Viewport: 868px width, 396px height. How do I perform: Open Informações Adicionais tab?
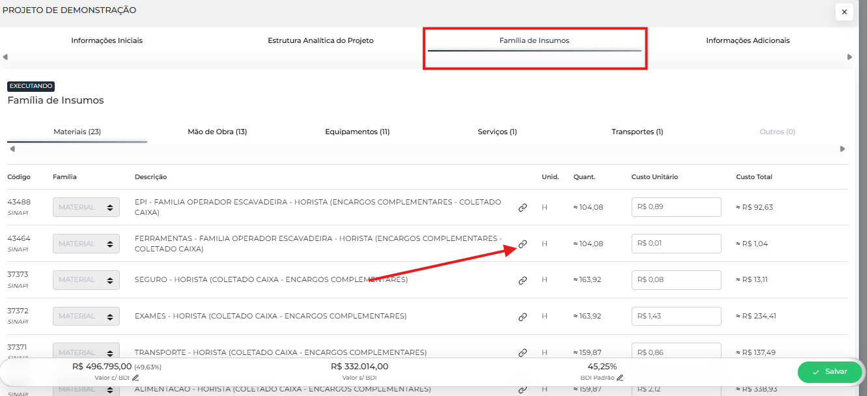(748, 40)
